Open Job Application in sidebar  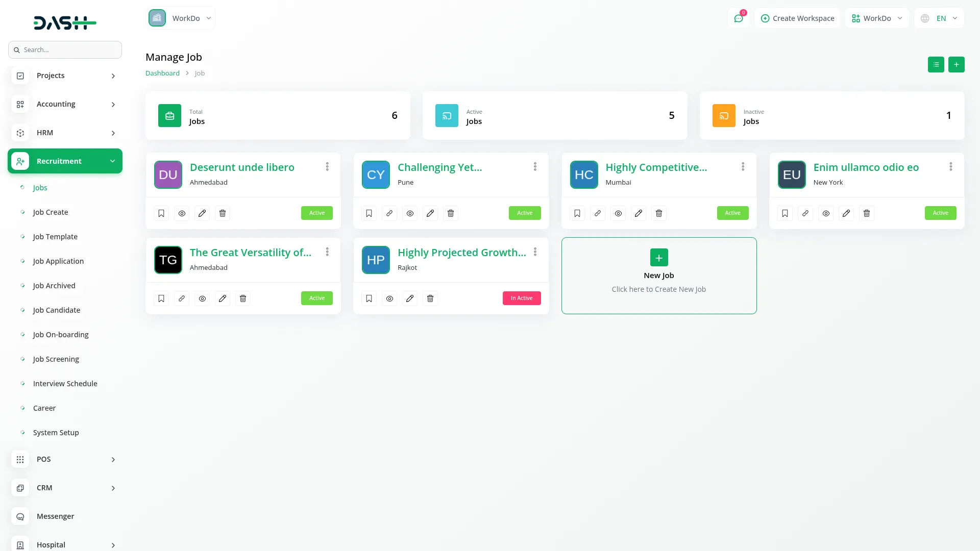(x=58, y=261)
